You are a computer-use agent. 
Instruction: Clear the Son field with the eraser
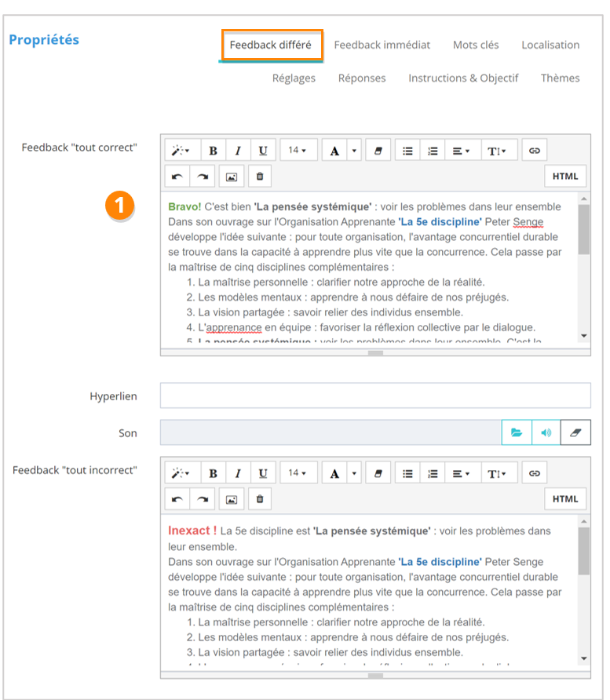point(575,432)
